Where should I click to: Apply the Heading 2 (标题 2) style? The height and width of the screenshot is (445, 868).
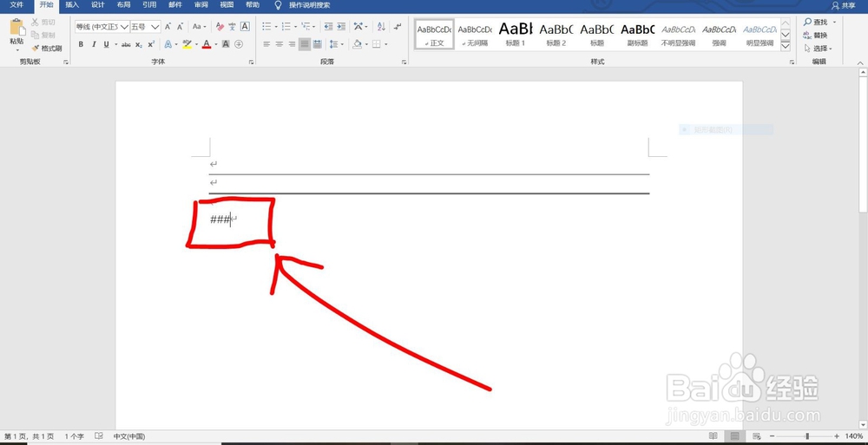(556, 35)
